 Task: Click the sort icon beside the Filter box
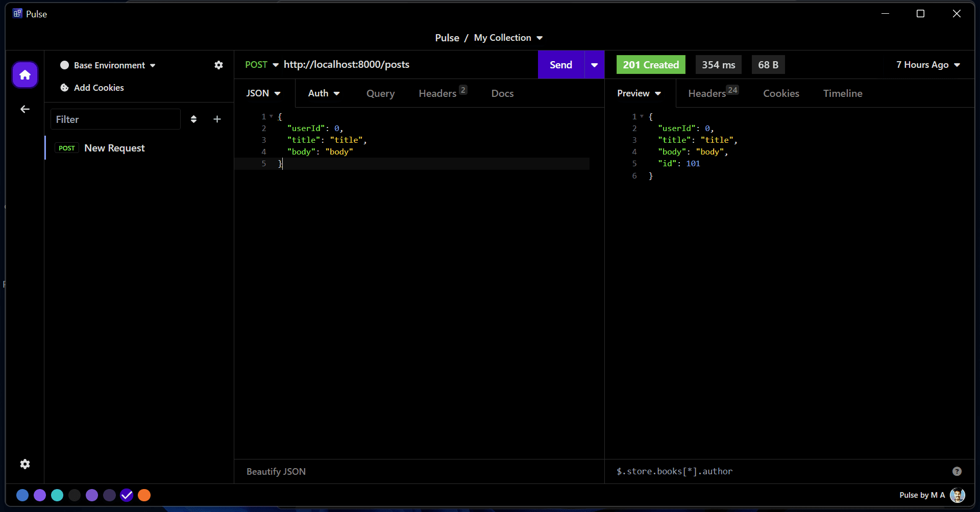[x=194, y=119]
